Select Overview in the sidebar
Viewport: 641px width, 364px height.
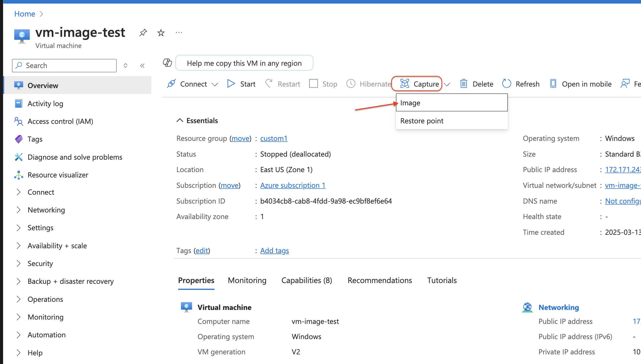click(78, 85)
